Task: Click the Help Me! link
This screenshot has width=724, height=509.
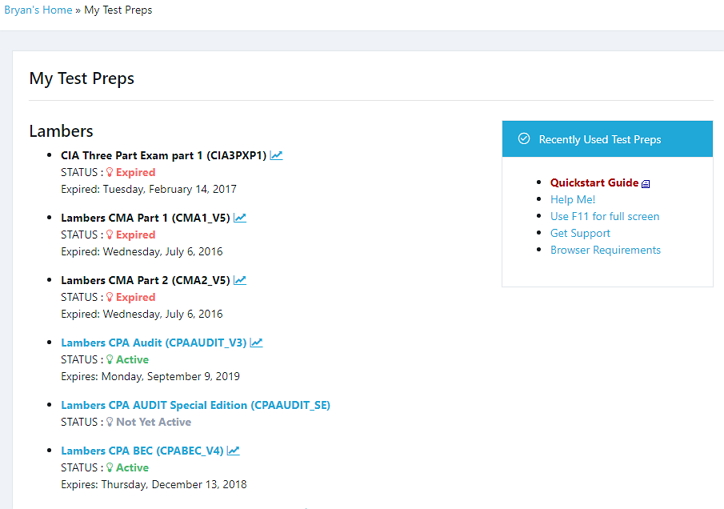Action: click(573, 200)
